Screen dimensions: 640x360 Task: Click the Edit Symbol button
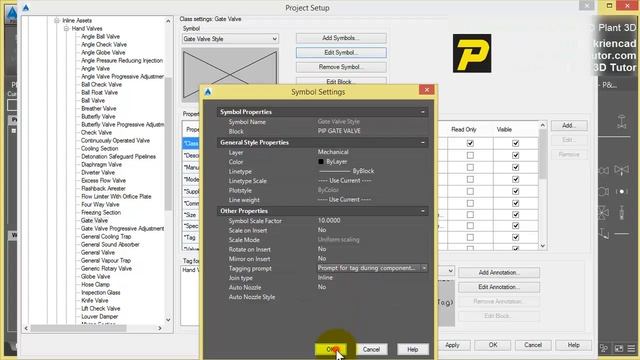tap(341, 53)
